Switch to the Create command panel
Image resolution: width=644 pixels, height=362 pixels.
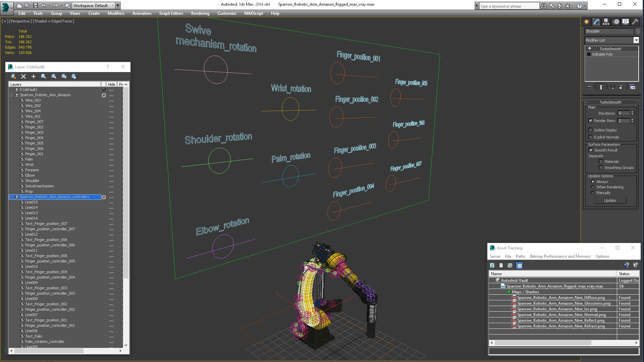click(586, 22)
